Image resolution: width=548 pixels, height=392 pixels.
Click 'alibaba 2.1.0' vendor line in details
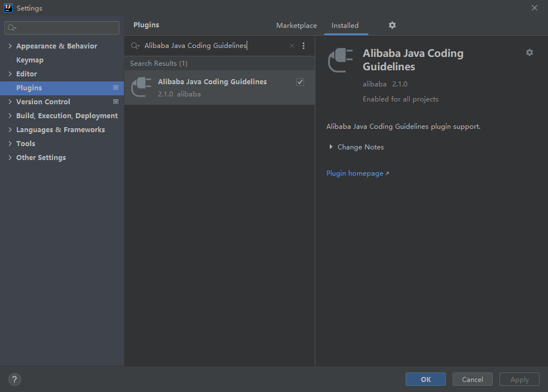pos(385,84)
